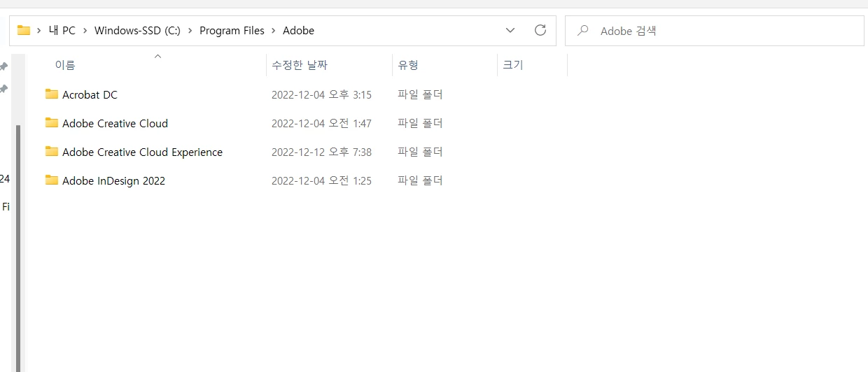The width and height of the screenshot is (868, 372).
Task: Expand the chevron after Windows-SSD (C:)
Action: pos(190,31)
